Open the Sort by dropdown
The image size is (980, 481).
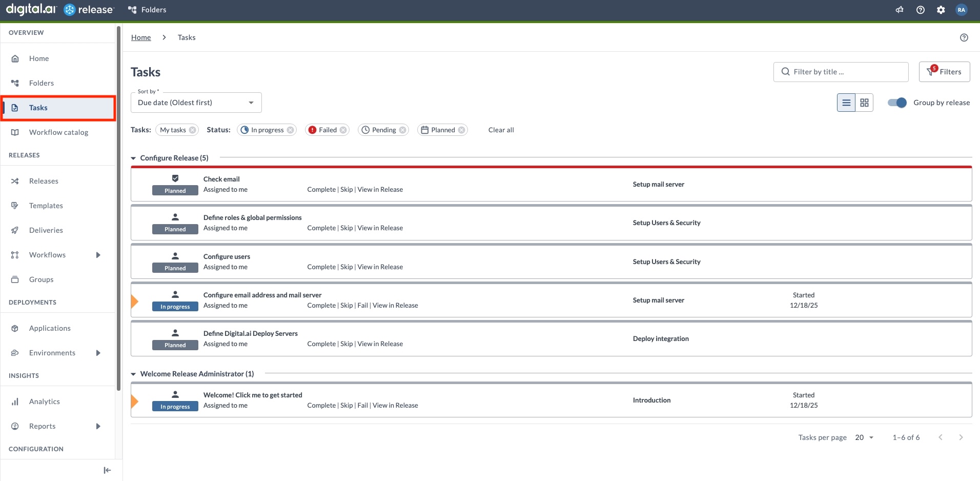tap(196, 102)
